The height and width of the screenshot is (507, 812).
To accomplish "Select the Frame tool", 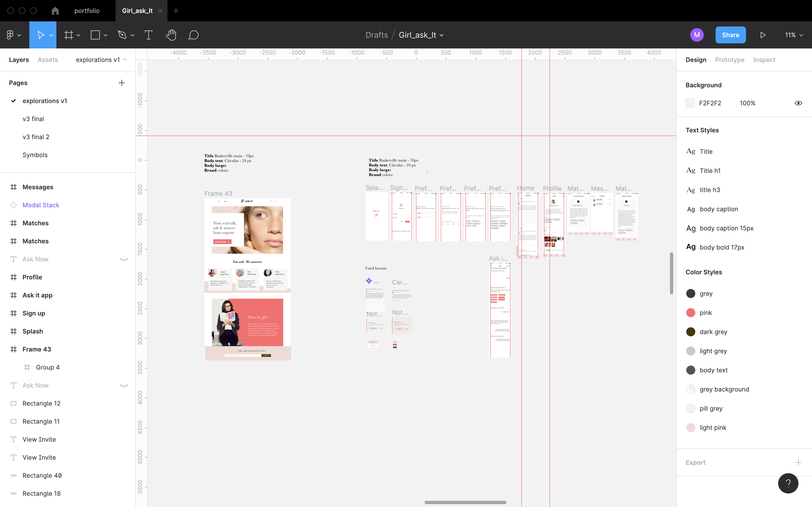I will pos(69,35).
